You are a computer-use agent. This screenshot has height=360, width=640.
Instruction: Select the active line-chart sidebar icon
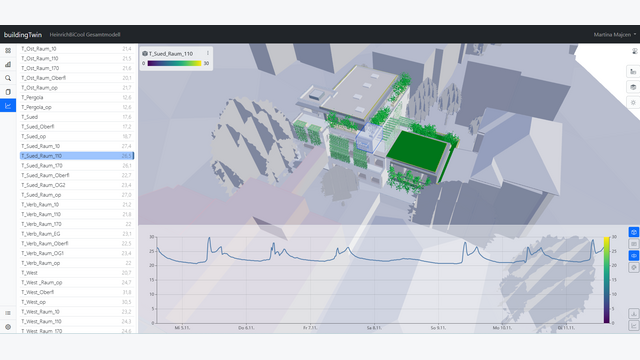pos(8,106)
